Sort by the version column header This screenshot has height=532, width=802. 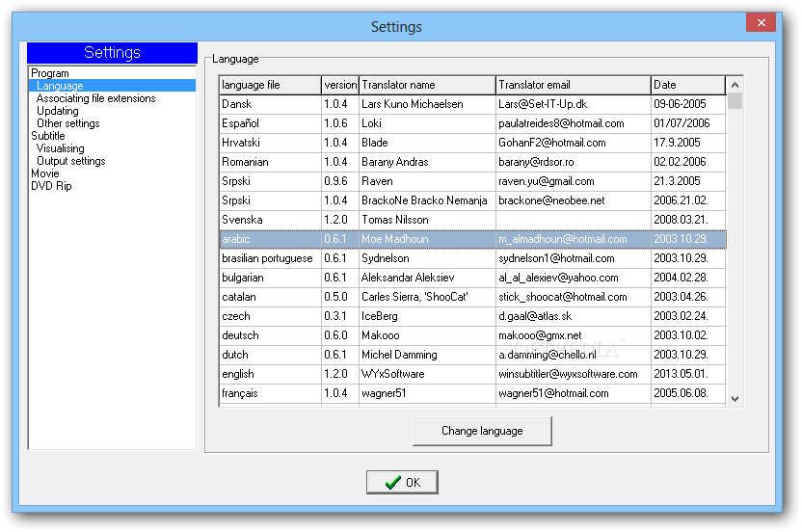tap(340, 85)
